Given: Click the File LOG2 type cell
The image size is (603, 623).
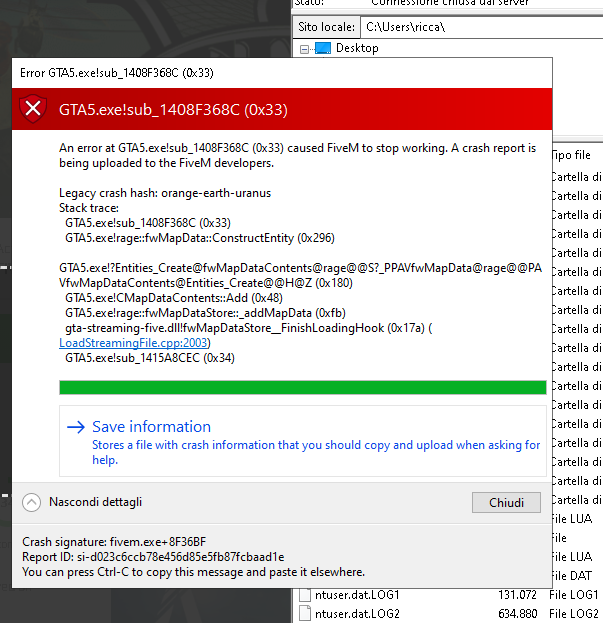Looking at the screenshot, I should tap(574, 614).
